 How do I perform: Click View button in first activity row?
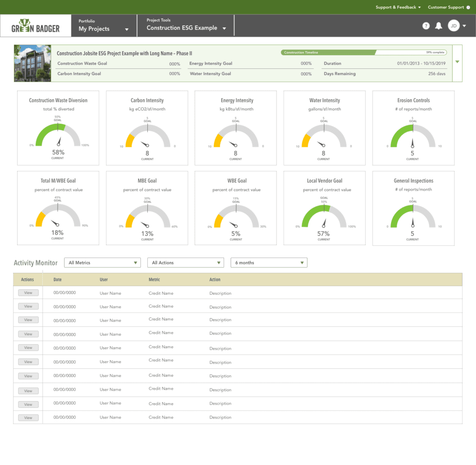(28, 293)
